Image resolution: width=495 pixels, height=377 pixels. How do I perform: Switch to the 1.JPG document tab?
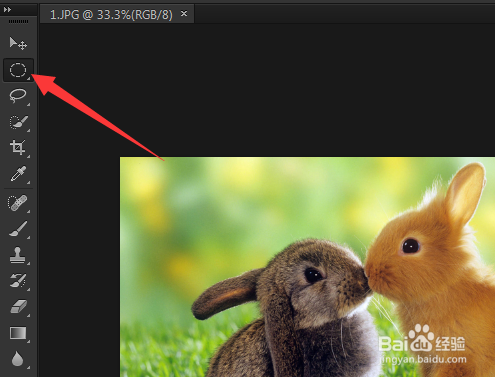pyautogui.click(x=111, y=15)
